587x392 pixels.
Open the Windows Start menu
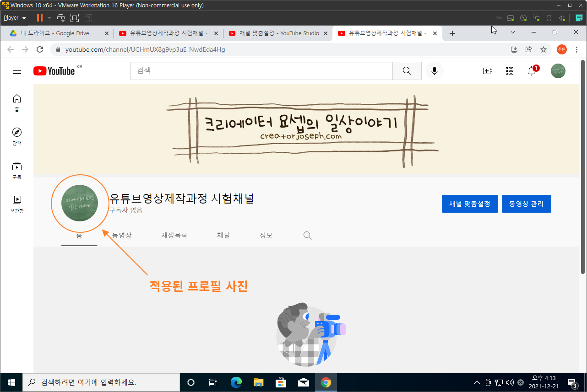click(11, 382)
